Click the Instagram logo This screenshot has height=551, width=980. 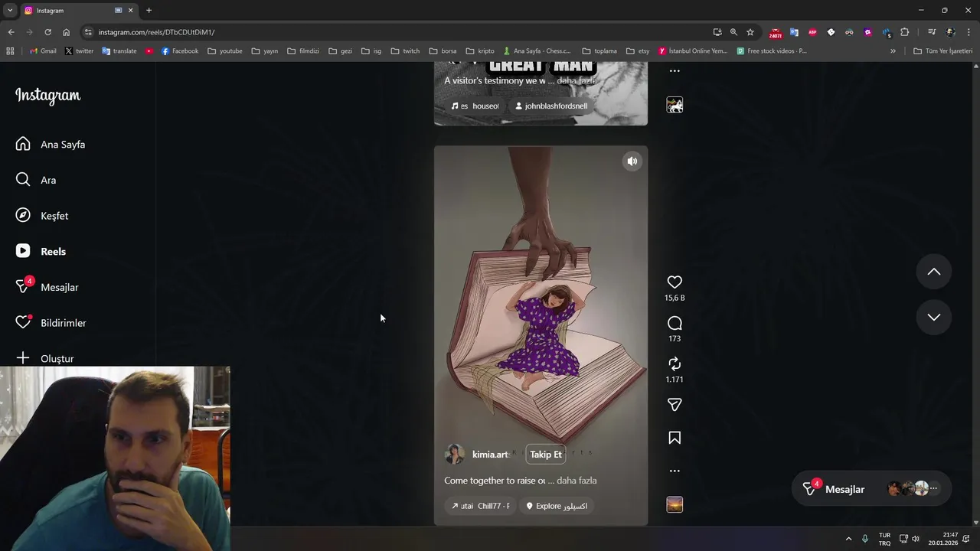pos(47,96)
